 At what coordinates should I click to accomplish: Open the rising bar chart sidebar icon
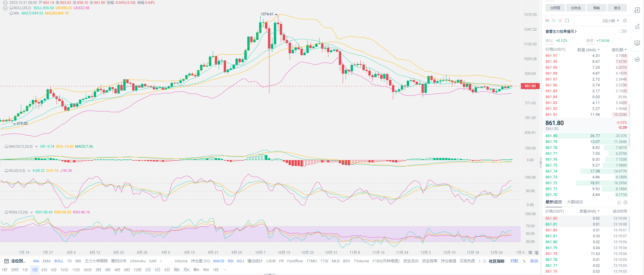[x=637, y=27]
